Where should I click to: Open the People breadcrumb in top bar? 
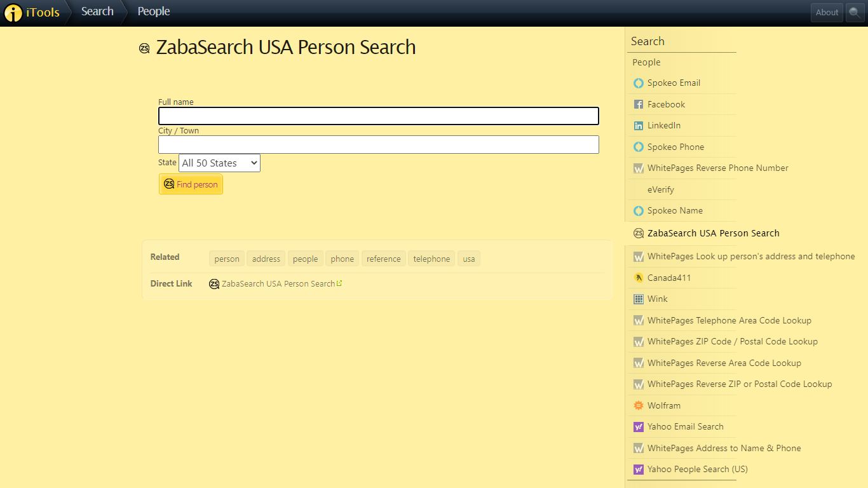click(x=154, y=11)
